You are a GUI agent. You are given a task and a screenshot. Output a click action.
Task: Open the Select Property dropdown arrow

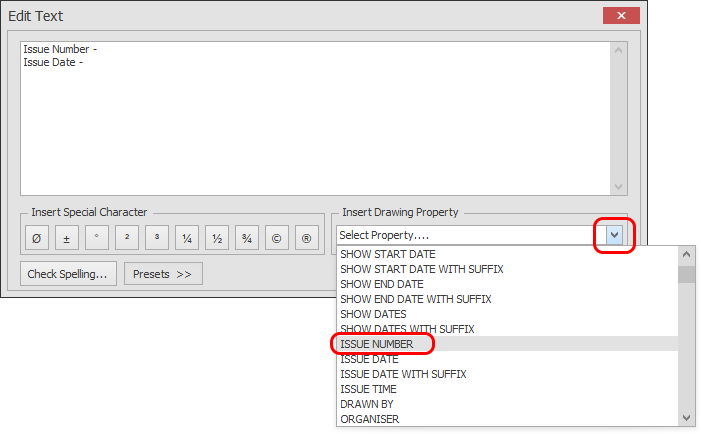point(614,235)
